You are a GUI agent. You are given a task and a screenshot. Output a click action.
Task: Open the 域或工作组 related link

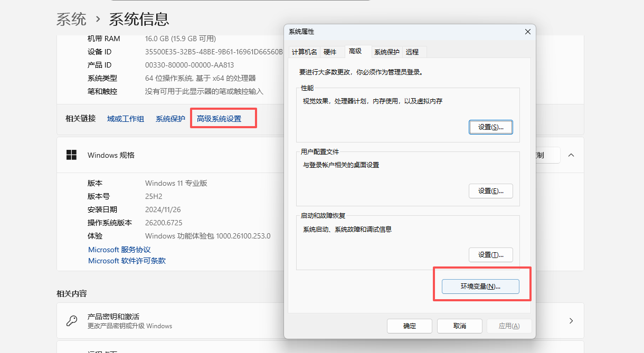tap(126, 119)
